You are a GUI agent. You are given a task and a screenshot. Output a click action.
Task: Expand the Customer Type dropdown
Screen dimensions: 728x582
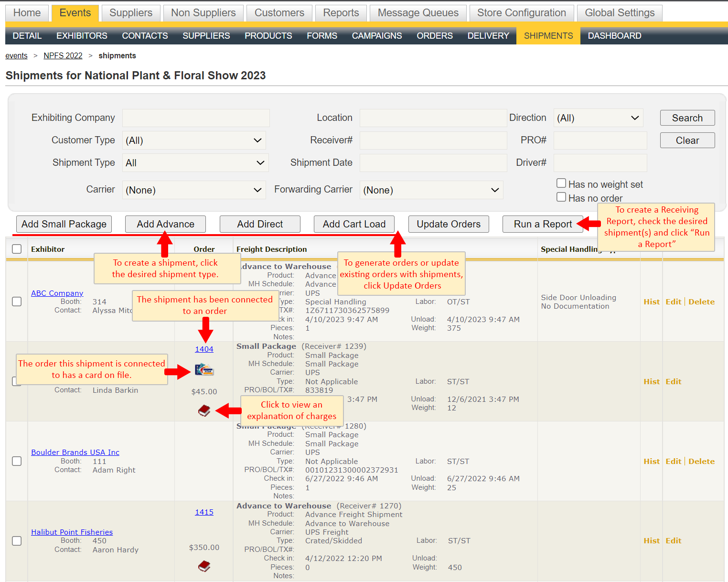coord(194,140)
